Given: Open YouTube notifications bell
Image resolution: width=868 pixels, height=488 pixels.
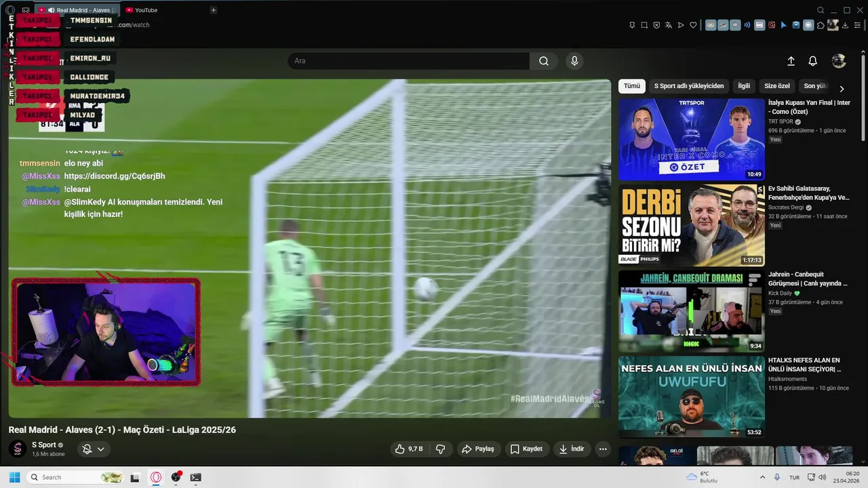Looking at the screenshot, I should point(812,61).
